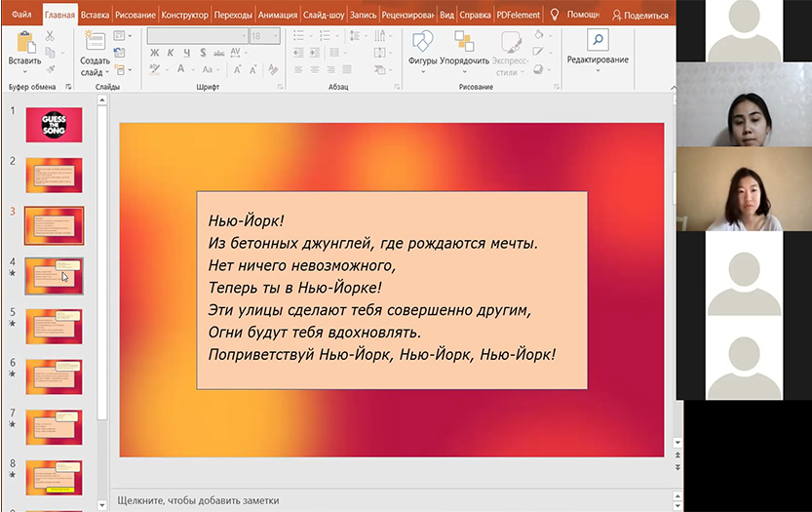Click the magnifier Editing (Редактирование) icon
This screenshot has width=812, height=512.
tap(598, 40)
